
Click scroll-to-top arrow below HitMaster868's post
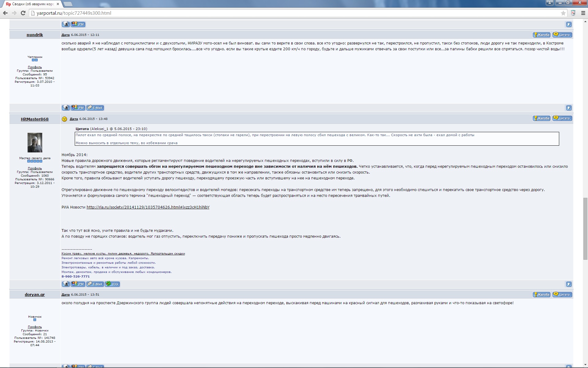[569, 284]
